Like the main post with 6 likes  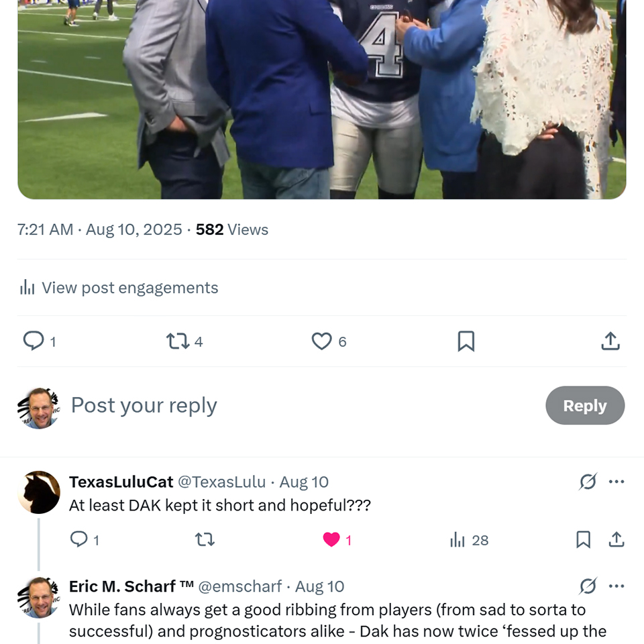[322, 341]
